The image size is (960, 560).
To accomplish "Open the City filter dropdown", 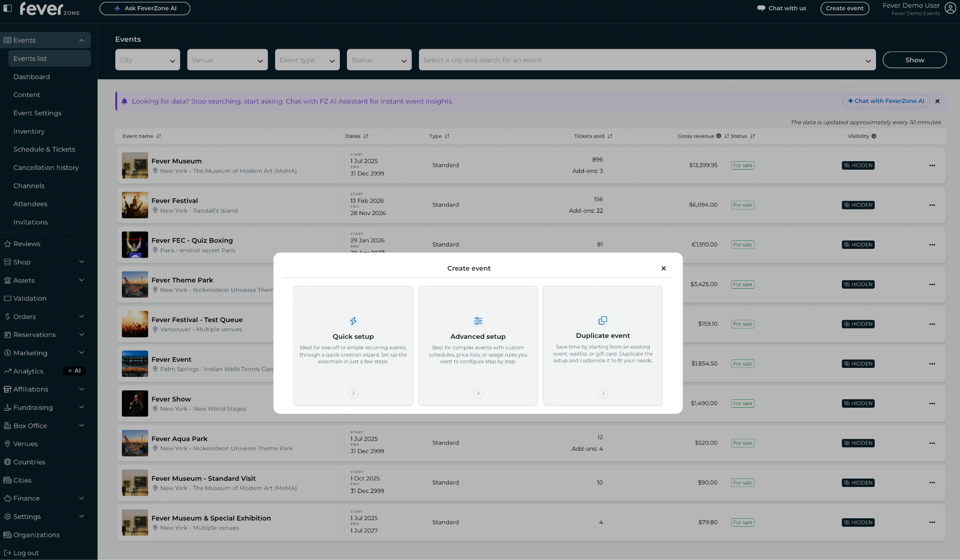I will [x=148, y=60].
